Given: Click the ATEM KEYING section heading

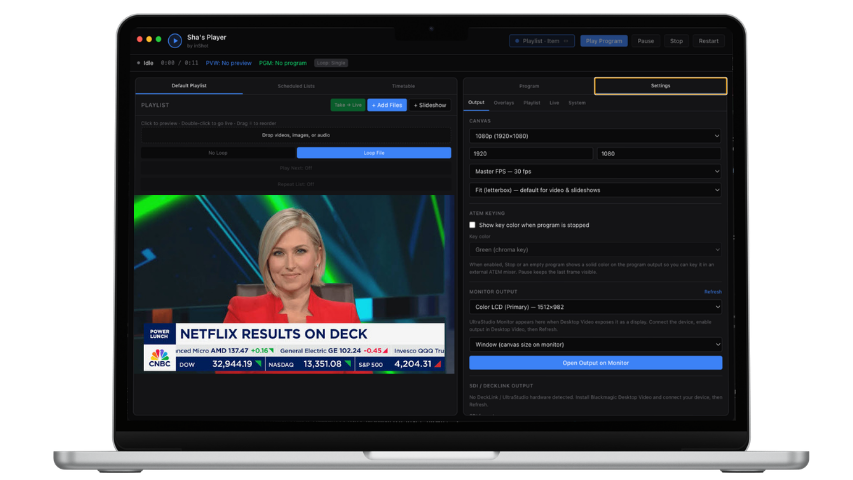Looking at the screenshot, I should 487,213.
